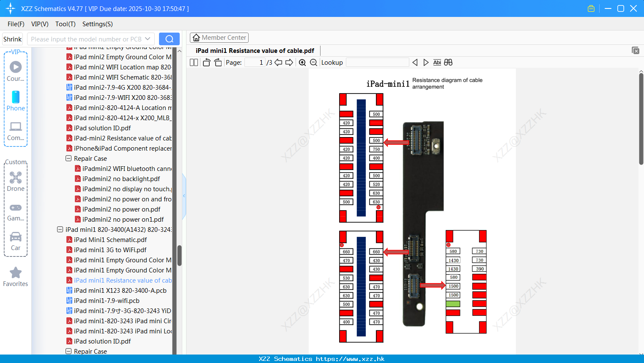644x363 pixels.
Task: Open the VIP(V) menu
Action: click(40, 24)
